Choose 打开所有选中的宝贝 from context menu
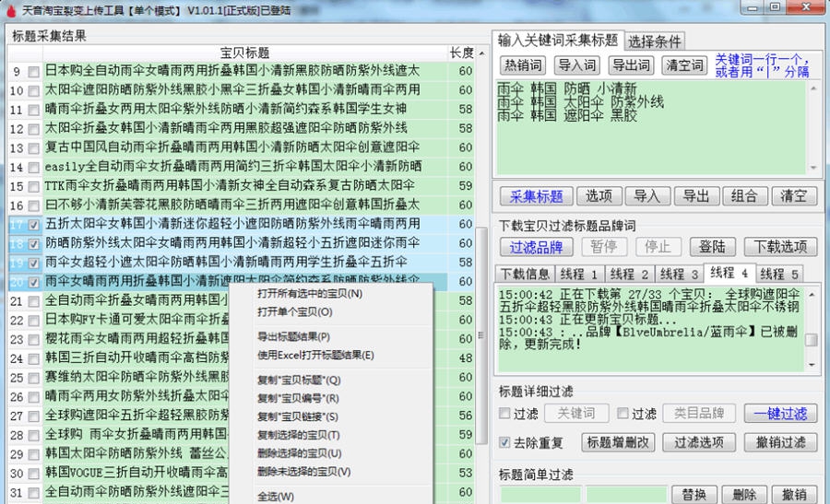This screenshot has width=830, height=504. (309, 294)
